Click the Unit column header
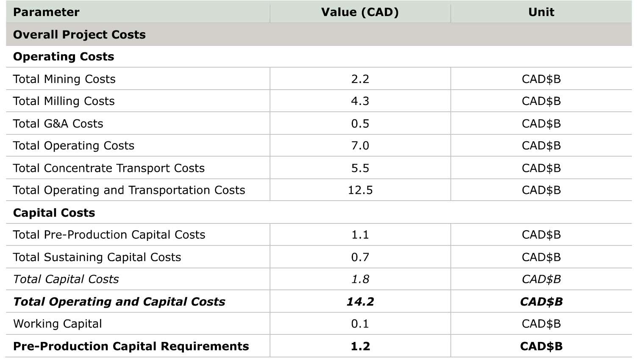639x364 pixels. pyautogui.click(x=541, y=12)
